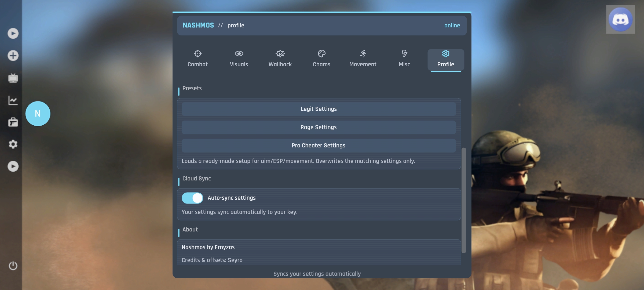Load the Pro Cheater Settings preset
The image size is (644, 290).
[x=319, y=146]
